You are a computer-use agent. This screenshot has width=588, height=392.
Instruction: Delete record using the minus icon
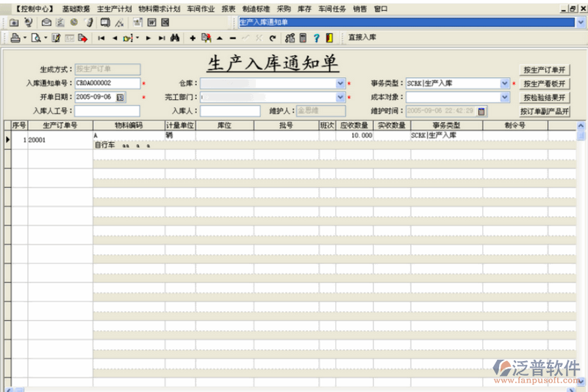232,38
